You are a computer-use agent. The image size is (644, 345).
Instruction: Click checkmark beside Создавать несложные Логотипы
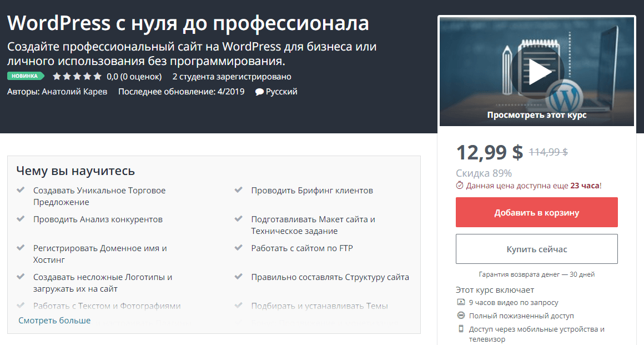21,276
